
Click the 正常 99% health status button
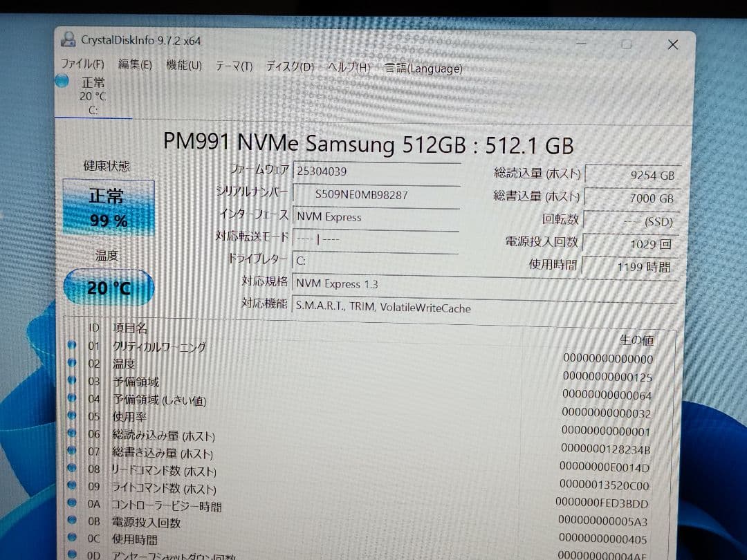[x=108, y=205]
